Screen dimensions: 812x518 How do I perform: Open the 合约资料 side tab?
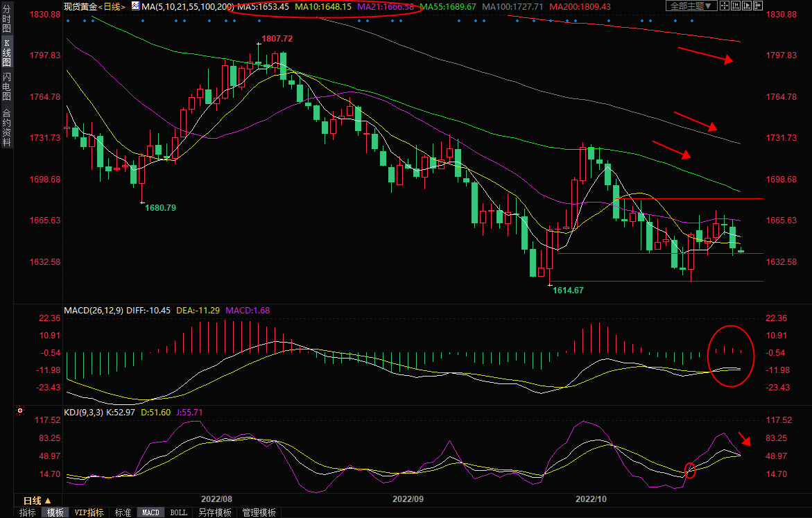tap(7, 128)
